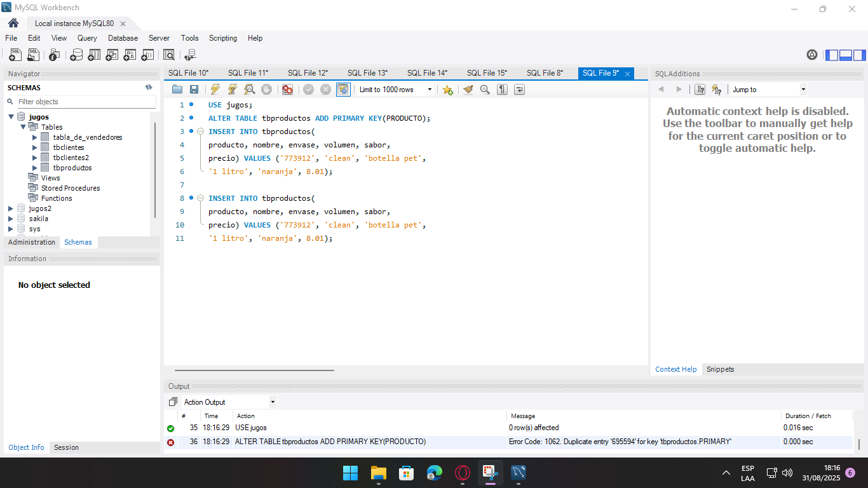Viewport: 868px width, 488px height.
Task: Expand tbproductos table node
Action: pos(35,168)
